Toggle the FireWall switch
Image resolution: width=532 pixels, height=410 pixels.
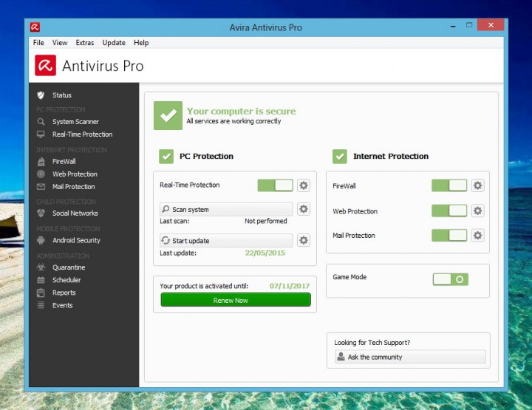click(x=449, y=185)
